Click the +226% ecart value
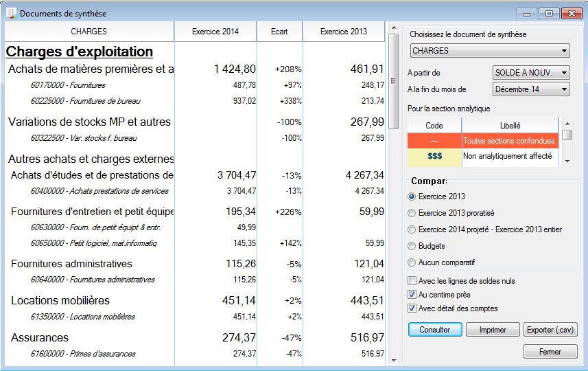This screenshot has height=371, width=588. click(x=288, y=212)
